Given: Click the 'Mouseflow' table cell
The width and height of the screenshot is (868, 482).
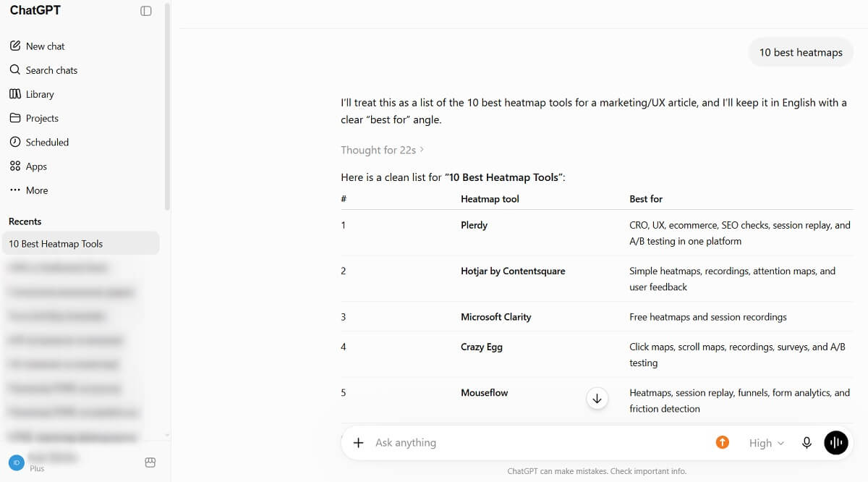Looking at the screenshot, I should click(485, 393).
